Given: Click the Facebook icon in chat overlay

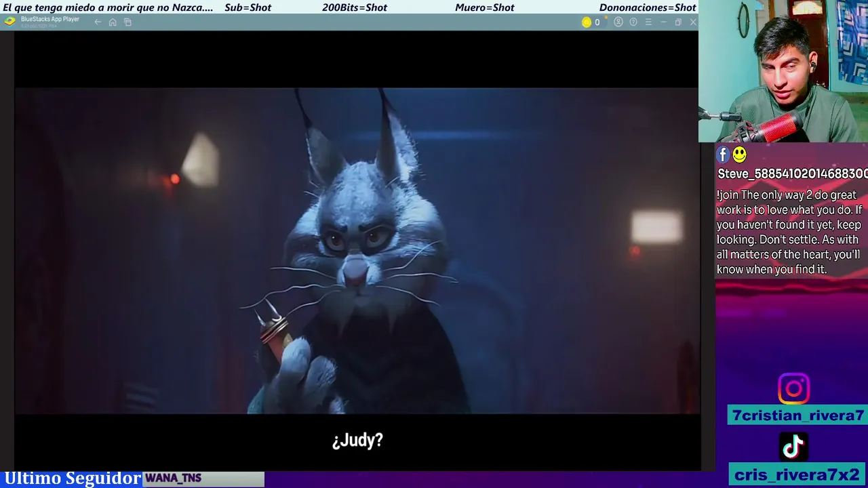Looking at the screenshot, I should click(723, 155).
